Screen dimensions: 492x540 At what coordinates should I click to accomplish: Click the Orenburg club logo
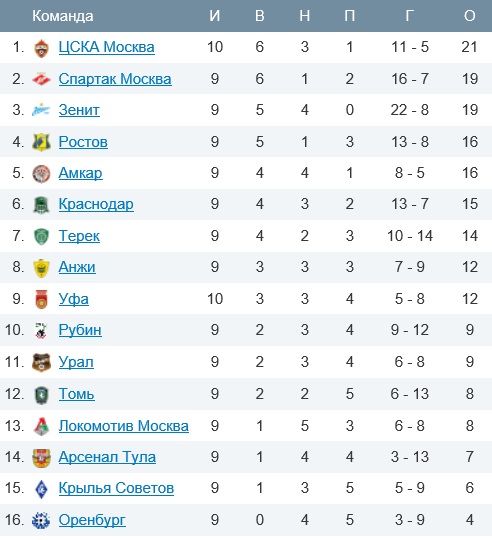click(x=41, y=520)
